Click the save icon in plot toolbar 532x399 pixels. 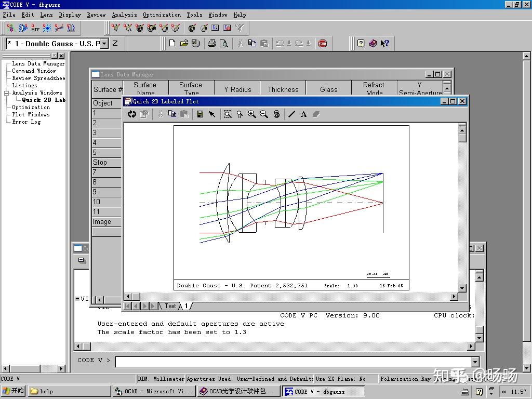click(199, 114)
